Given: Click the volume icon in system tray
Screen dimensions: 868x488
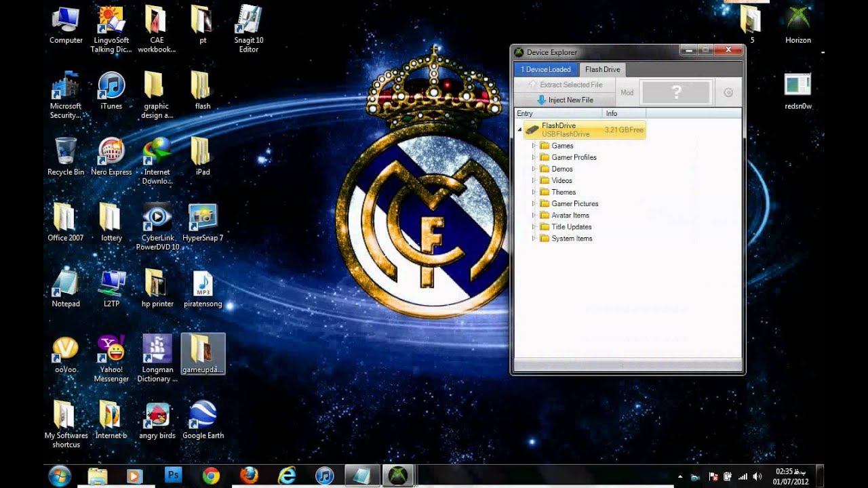Looking at the screenshot, I should pos(757,476).
